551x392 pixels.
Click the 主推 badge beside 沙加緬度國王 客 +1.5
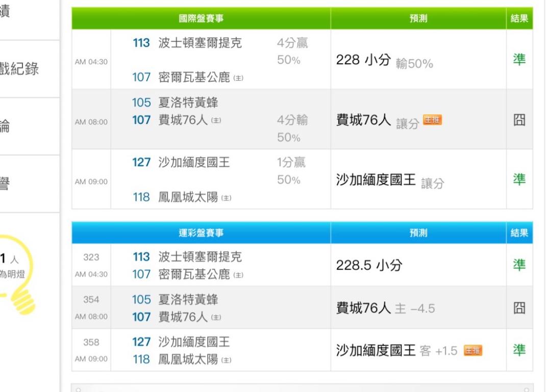(473, 350)
